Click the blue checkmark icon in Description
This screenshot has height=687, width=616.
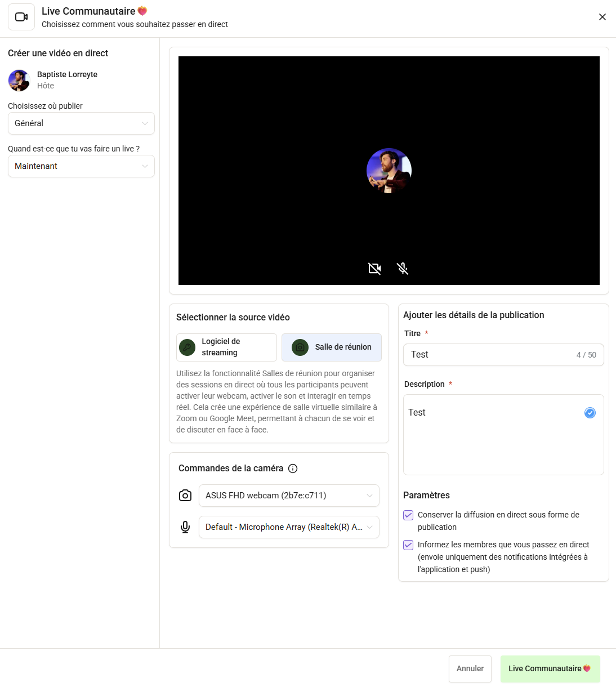click(590, 413)
